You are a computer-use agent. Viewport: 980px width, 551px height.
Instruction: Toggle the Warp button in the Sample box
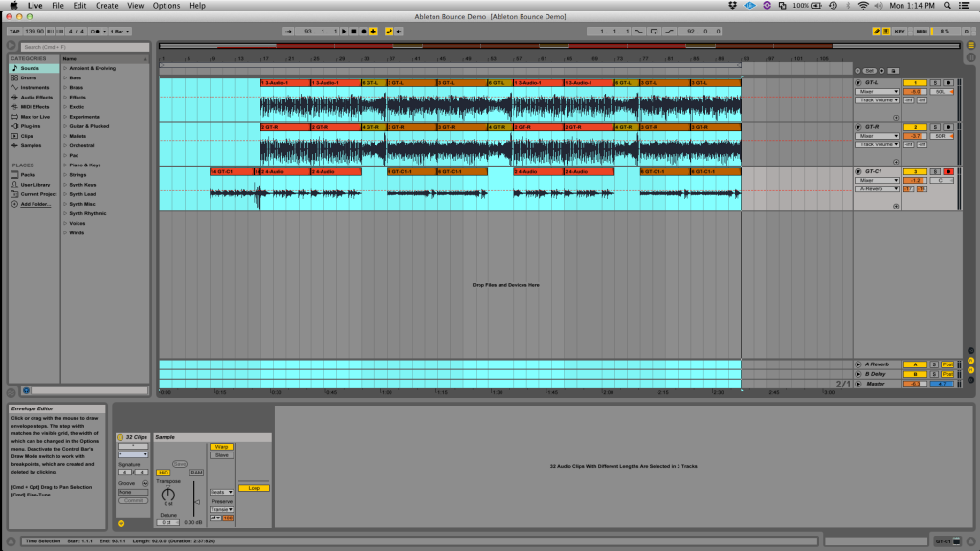[x=221, y=447]
